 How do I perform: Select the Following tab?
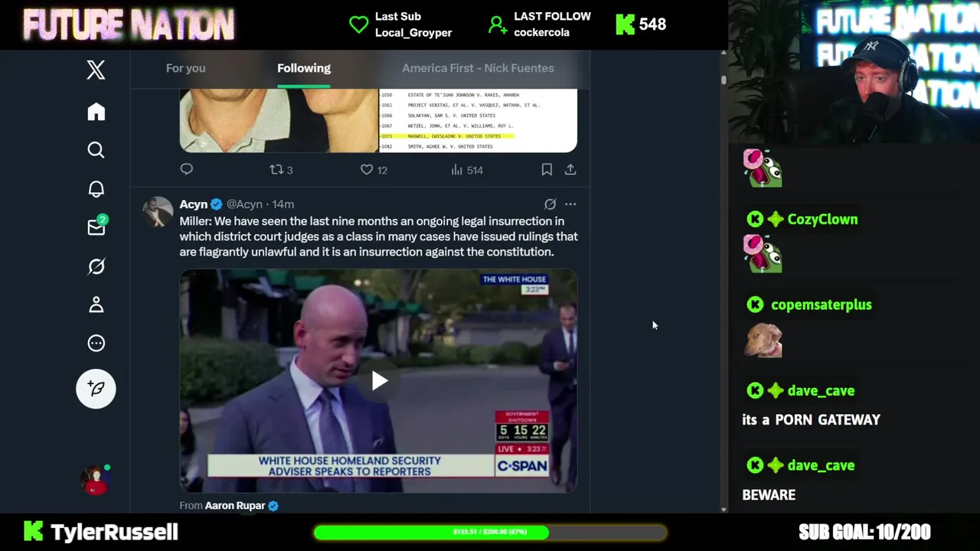pyautogui.click(x=304, y=68)
